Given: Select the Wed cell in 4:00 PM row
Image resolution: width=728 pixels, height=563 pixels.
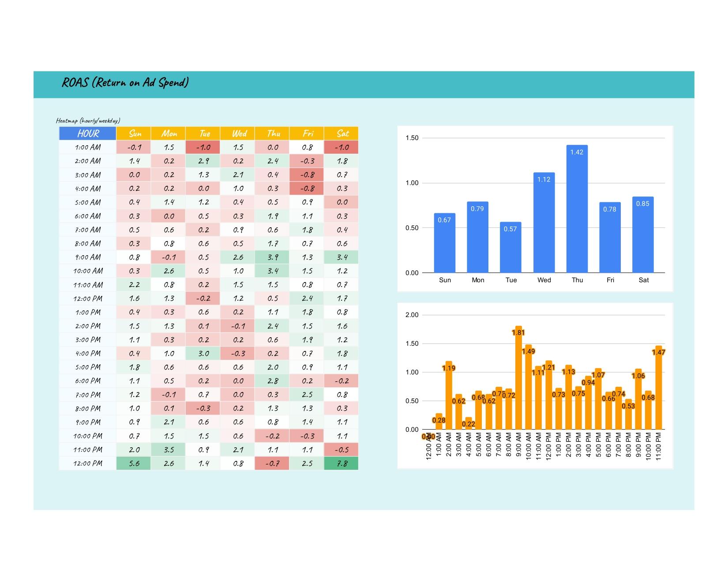Looking at the screenshot, I should [238, 353].
